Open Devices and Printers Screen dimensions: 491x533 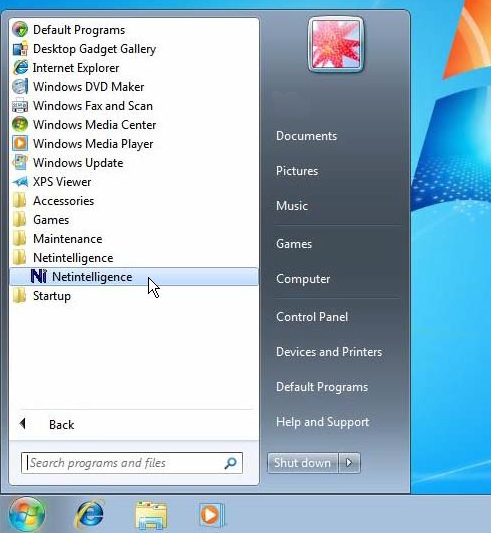[x=329, y=352]
